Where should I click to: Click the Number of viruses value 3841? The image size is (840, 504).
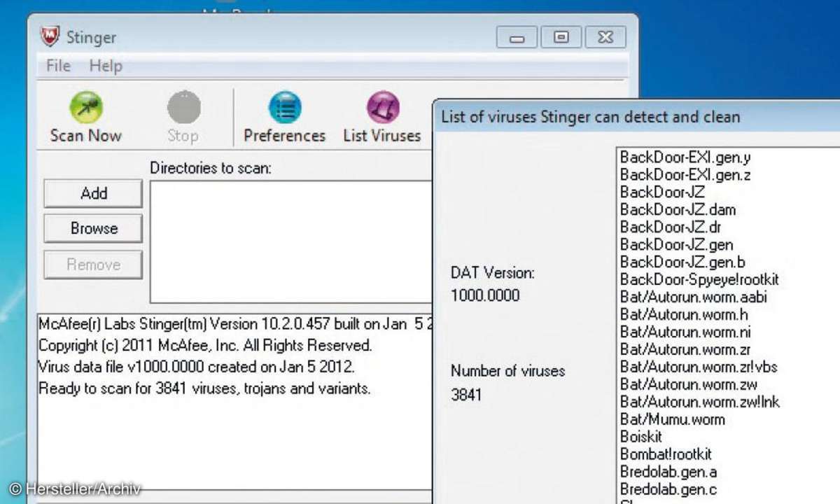click(x=466, y=395)
